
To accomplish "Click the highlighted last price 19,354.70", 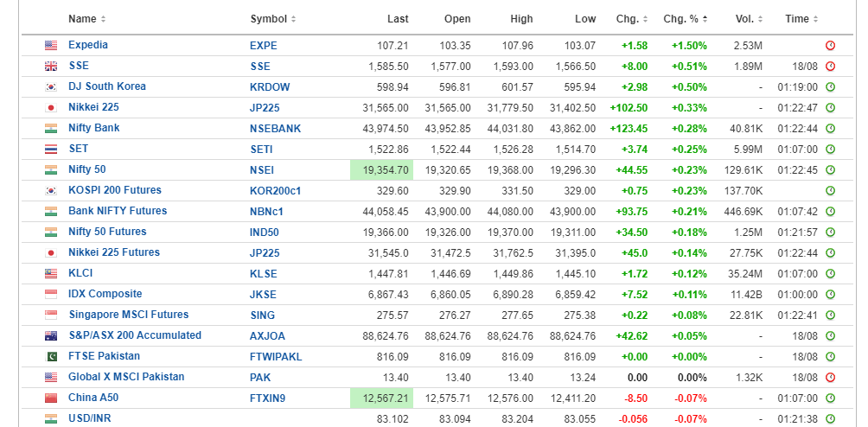I will pos(382,170).
